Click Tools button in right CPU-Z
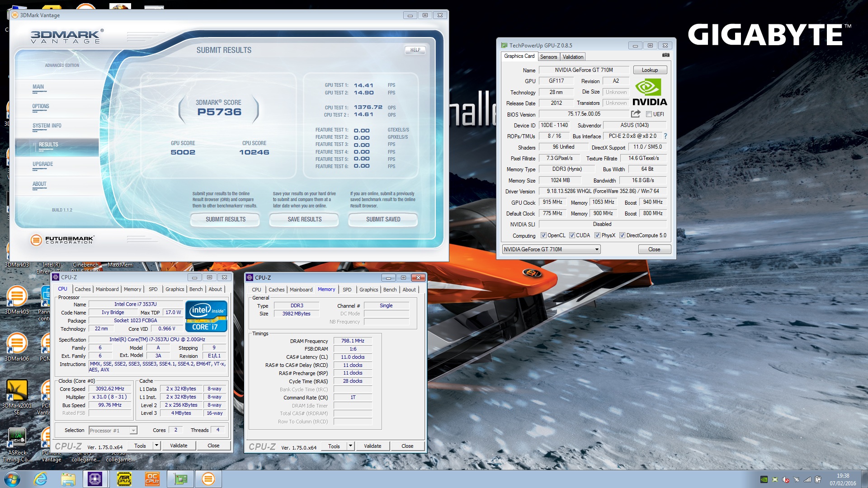 (334, 446)
